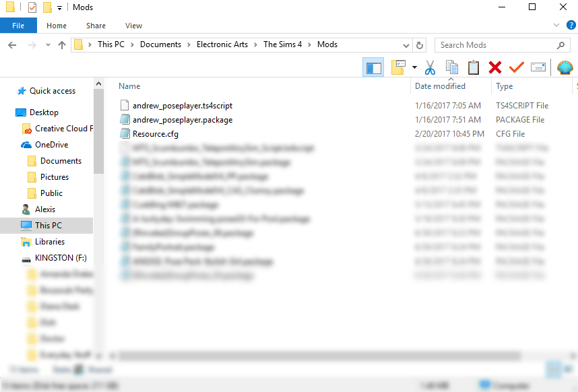
Task: Go up one folder level
Action: 62,45
